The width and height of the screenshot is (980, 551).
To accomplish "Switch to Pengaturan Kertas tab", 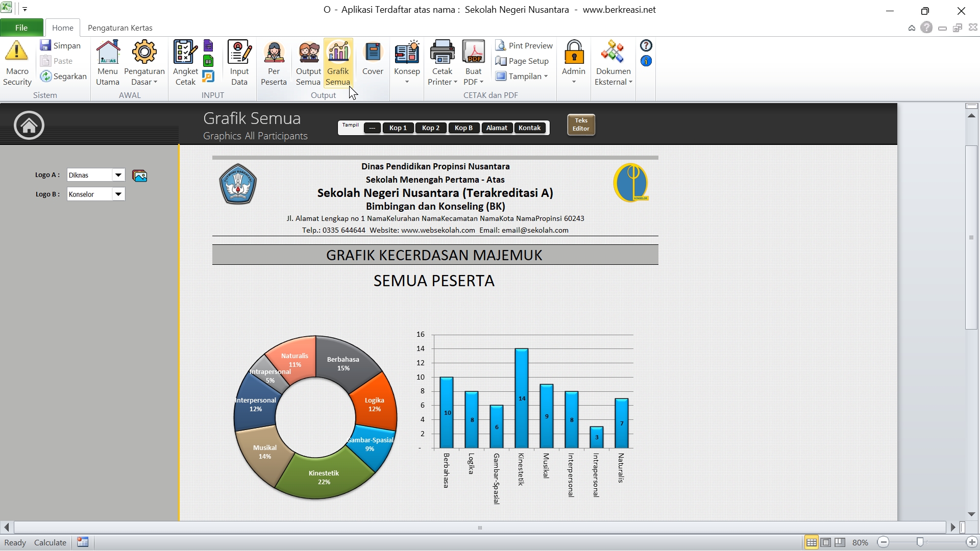I will [x=120, y=28].
